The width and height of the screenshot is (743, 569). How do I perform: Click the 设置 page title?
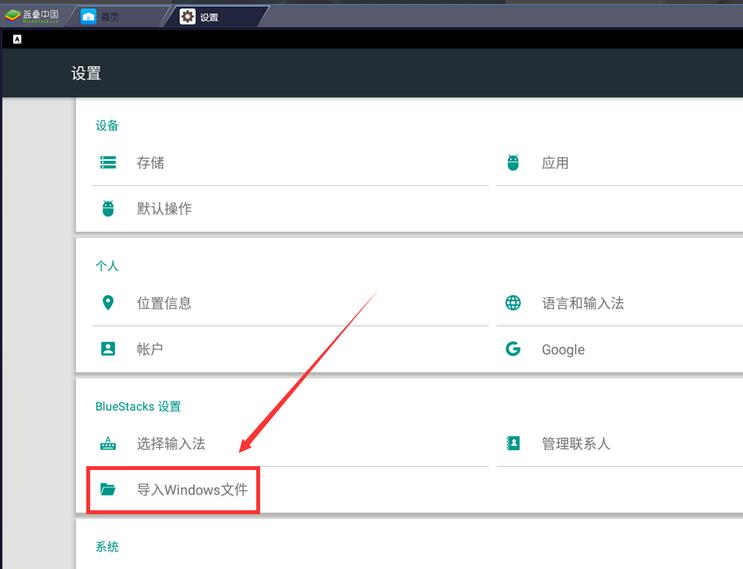(86, 73)
